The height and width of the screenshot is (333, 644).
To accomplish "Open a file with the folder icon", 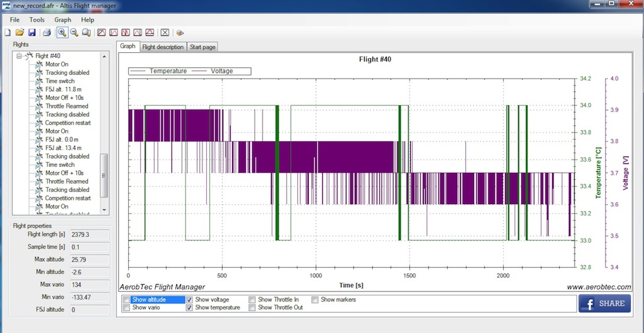I will [19, 32].
